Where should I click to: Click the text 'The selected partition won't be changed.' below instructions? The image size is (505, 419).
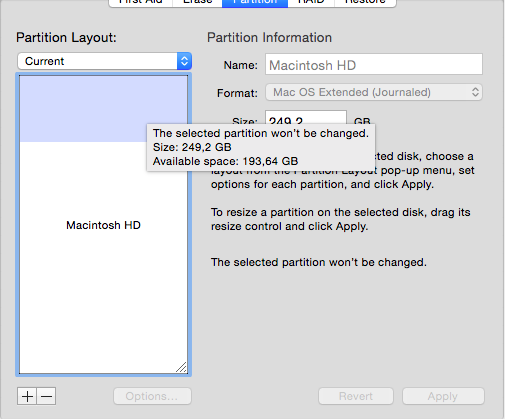pos(319,262)
